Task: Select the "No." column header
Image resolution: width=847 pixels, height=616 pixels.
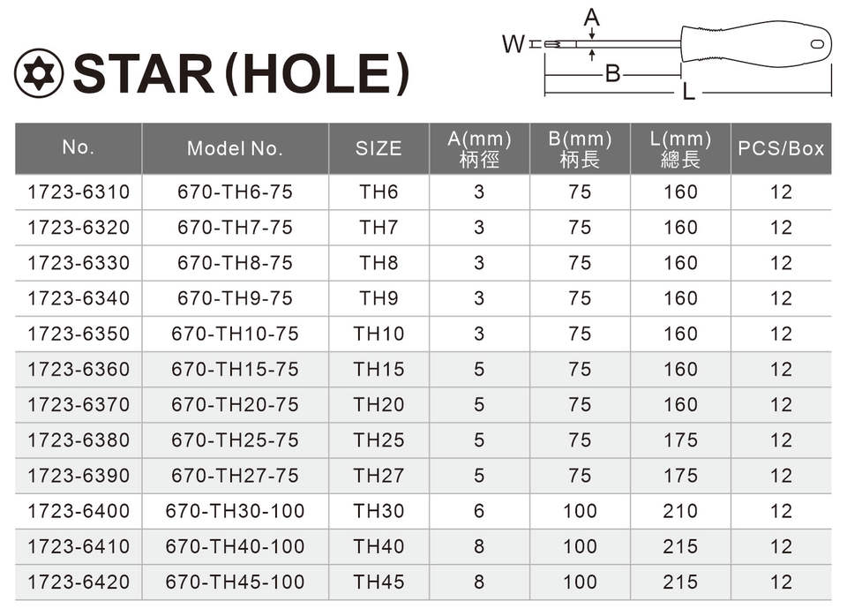Action: click(79, 147)
